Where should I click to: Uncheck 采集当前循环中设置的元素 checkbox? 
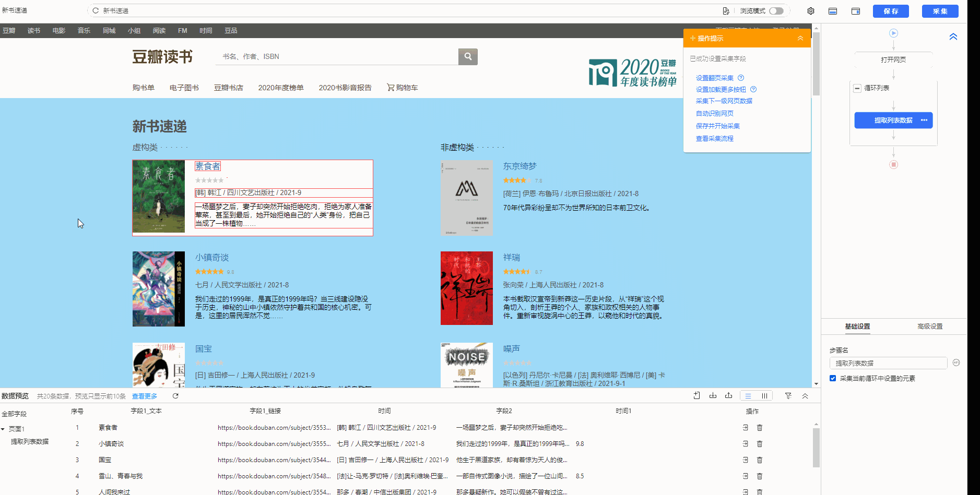point(833,378)
